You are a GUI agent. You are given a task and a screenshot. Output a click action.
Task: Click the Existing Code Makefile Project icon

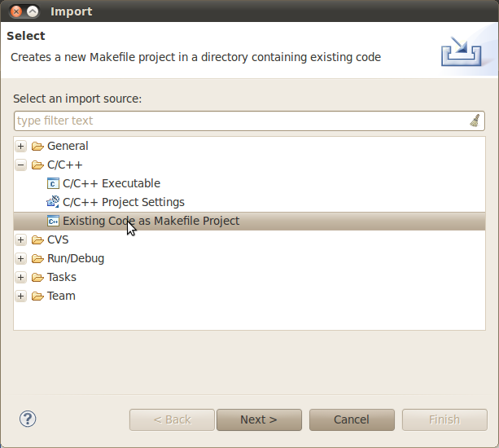coord(54,221)
